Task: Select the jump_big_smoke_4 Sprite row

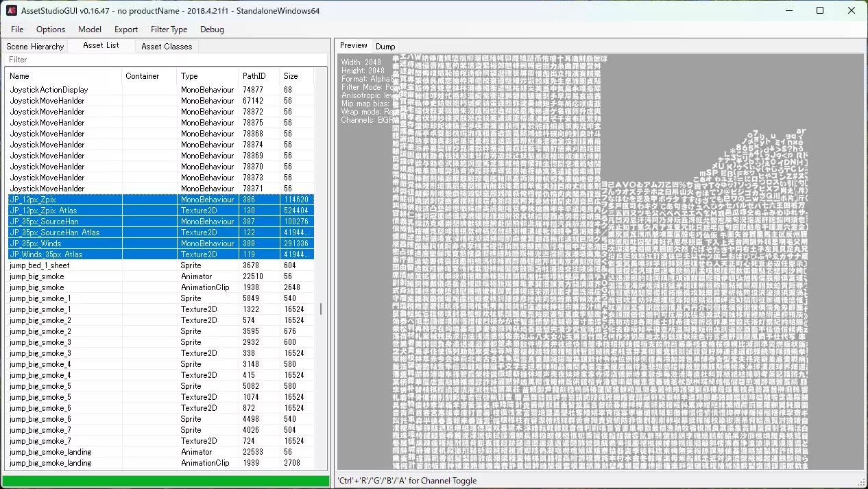Action: click(160, 364)
